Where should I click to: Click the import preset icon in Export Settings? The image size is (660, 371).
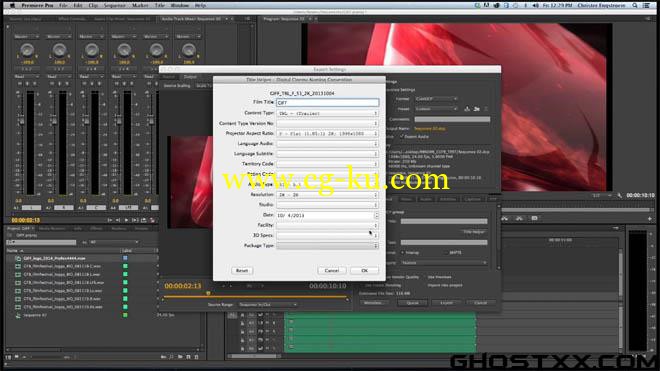(x=476, y=109)
